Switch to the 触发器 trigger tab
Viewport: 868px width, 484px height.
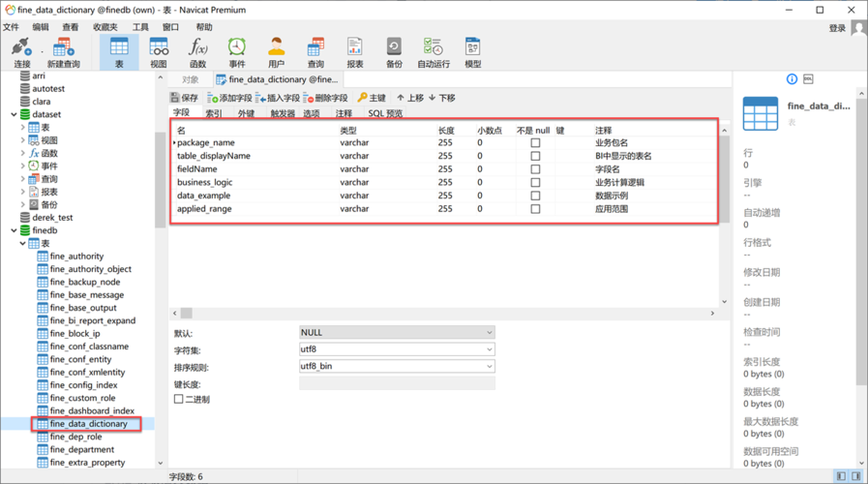click(283, 113)
